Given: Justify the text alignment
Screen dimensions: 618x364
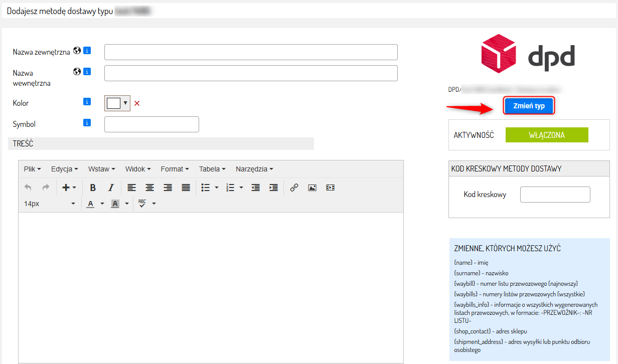Looking at the screenshot, I should pos(186,188).
